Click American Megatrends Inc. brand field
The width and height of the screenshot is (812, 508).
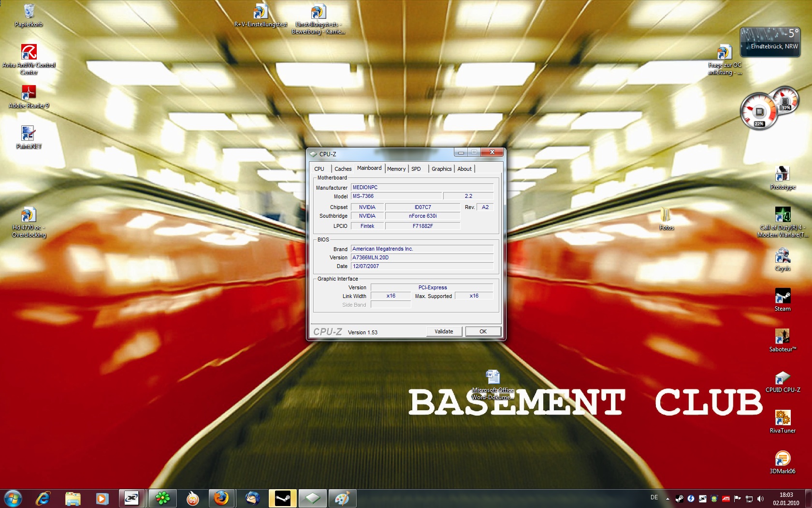(422, 249)
